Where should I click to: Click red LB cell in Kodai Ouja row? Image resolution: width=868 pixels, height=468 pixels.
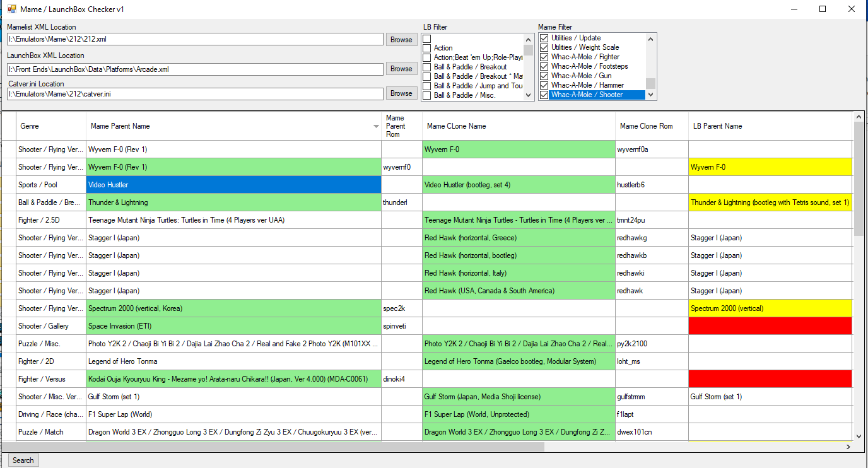770,379
